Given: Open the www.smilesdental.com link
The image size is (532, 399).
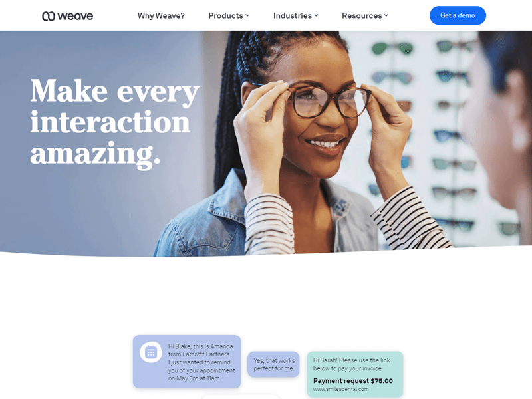Looking at the screenshot, I should point(340,389).
